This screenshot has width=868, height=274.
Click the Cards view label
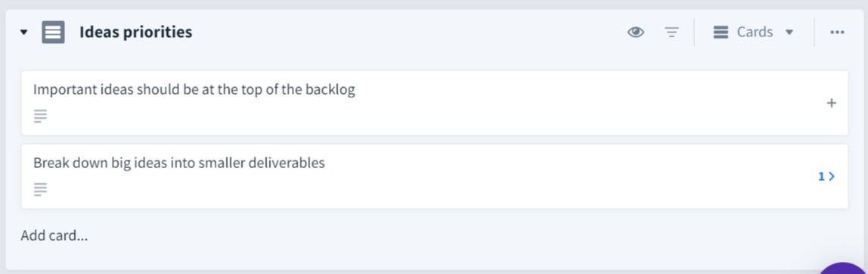755,33
